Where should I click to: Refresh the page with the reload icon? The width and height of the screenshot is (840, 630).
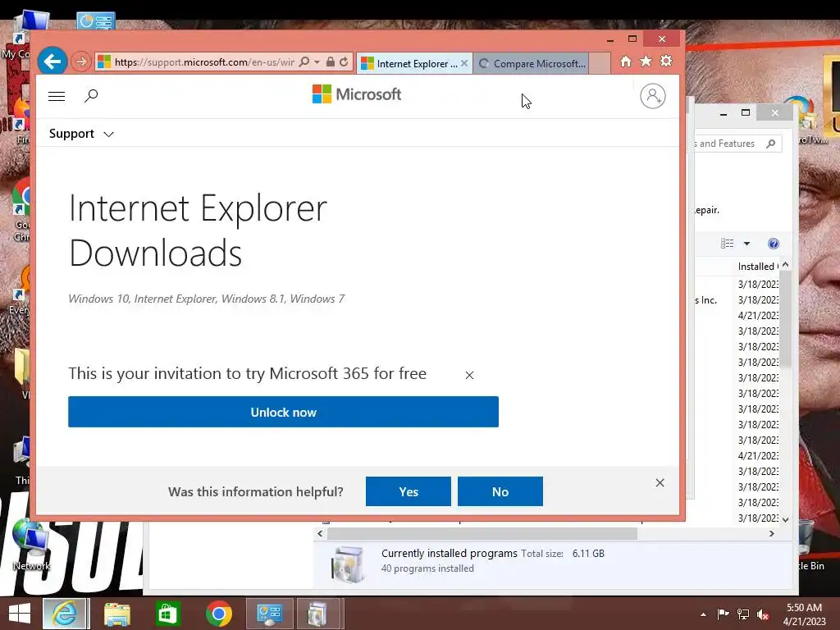pyautogui.click(x=344, y=62)
